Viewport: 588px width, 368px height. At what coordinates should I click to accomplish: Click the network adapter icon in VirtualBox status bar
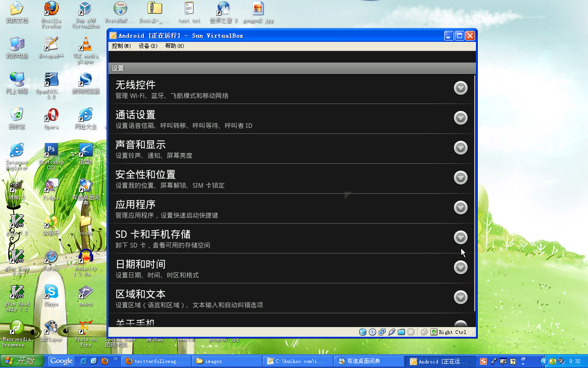(x=382, y=332)
